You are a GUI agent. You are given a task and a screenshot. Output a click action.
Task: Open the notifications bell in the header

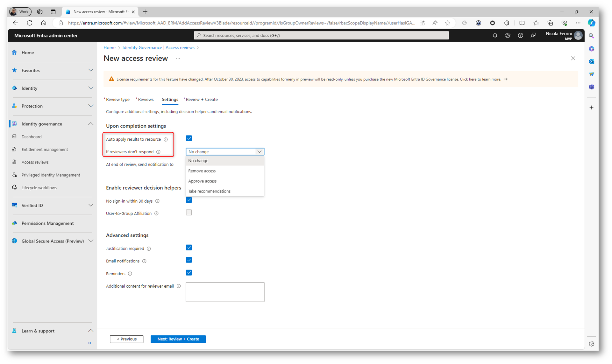click(495, 35)
